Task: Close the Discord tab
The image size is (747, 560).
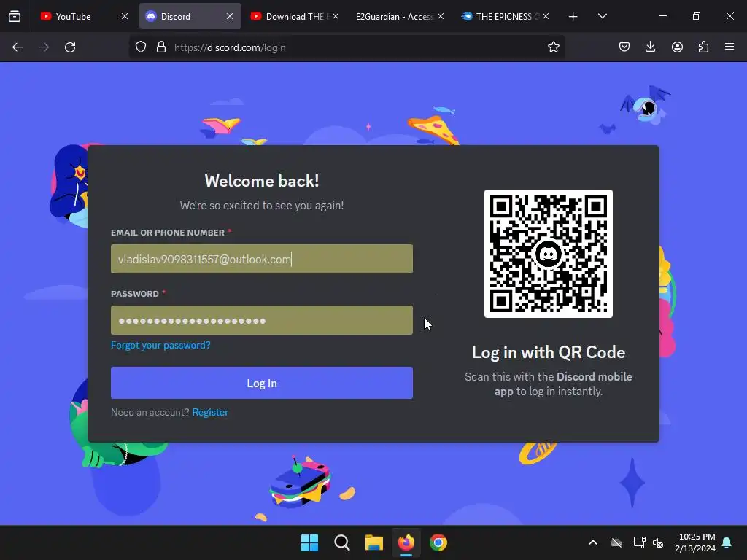Action: point(230,16)
